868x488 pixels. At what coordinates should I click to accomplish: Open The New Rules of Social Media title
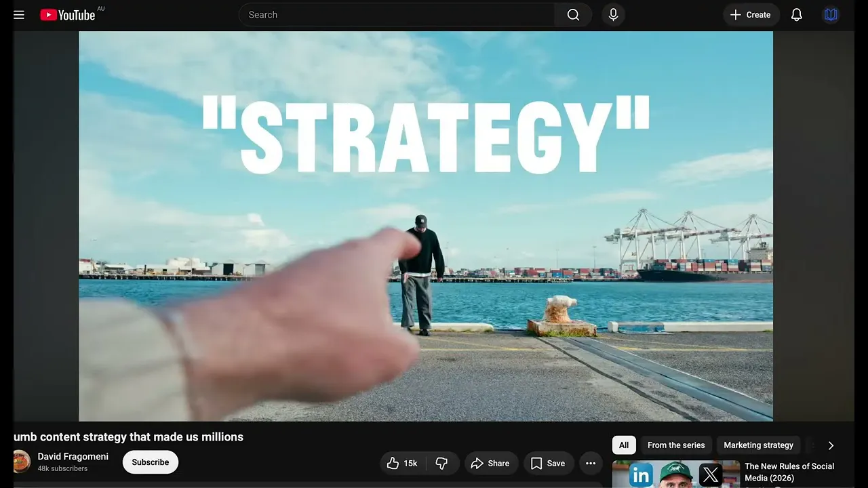(789, 472)
